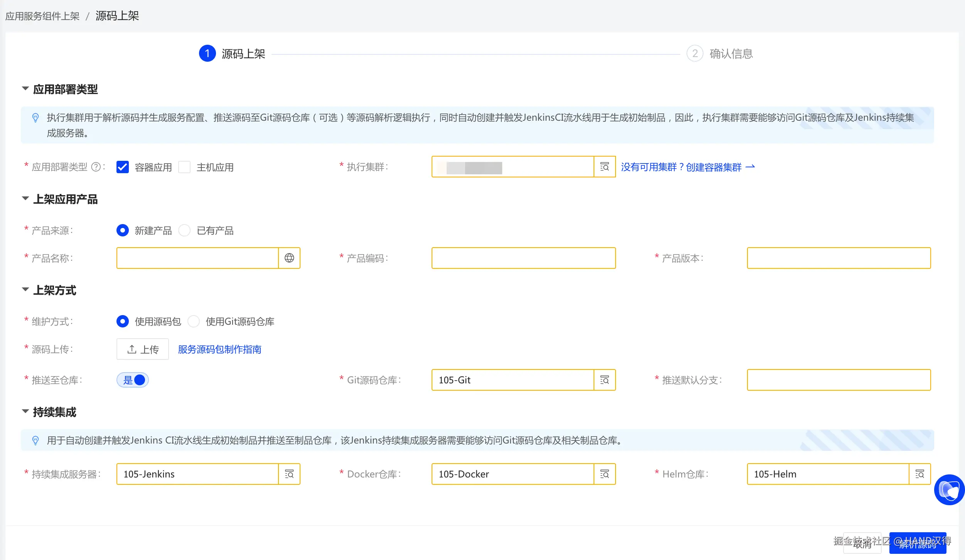Toggle the 推送至仓库 switch off
965x560 pixels.
(133, 380)
